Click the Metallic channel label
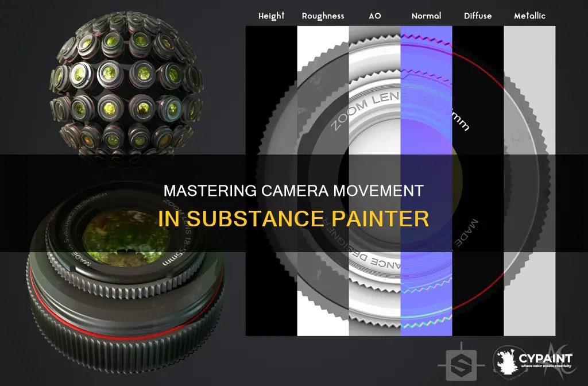Screen dimensions: 588x386 click(529, 16)
